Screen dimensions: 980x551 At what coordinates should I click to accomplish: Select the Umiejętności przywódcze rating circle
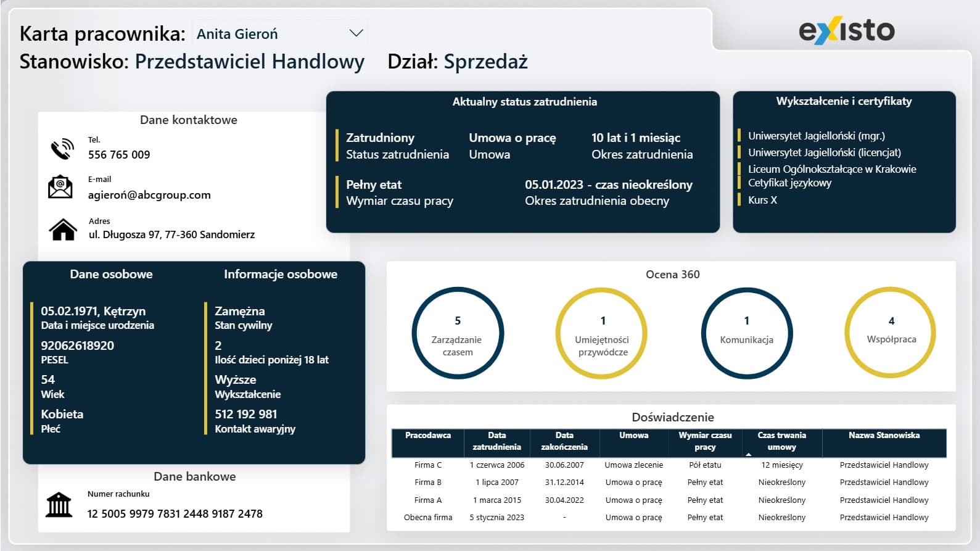pyautogui.click(x=602, y=333)
